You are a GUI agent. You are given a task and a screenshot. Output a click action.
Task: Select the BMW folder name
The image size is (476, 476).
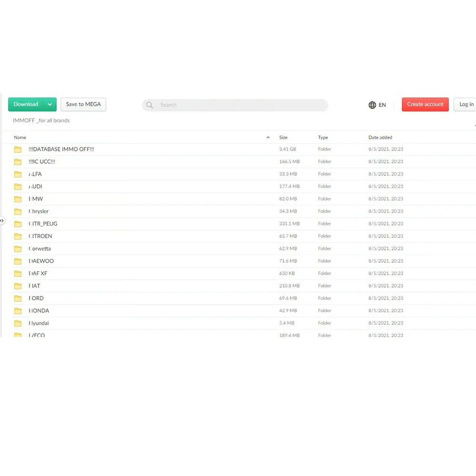[36, 199]
